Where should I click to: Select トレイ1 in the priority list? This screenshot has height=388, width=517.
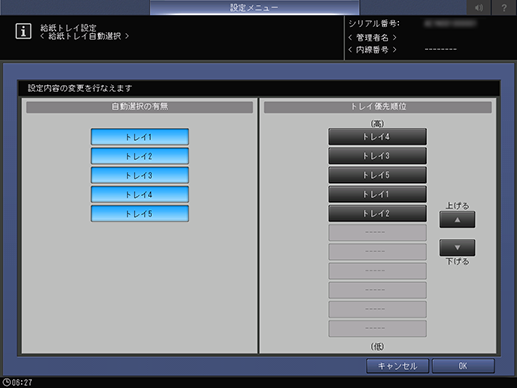[377, 194]
